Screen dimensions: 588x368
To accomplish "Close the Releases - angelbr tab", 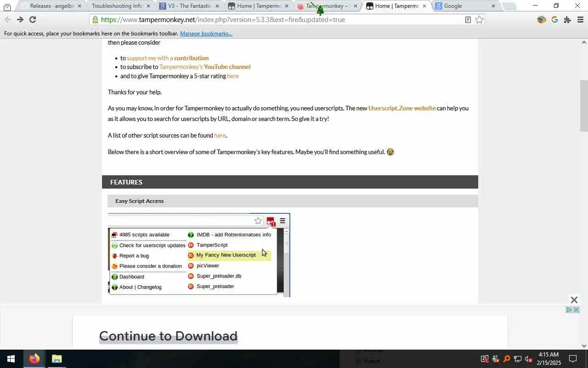I will coord(79,6).
